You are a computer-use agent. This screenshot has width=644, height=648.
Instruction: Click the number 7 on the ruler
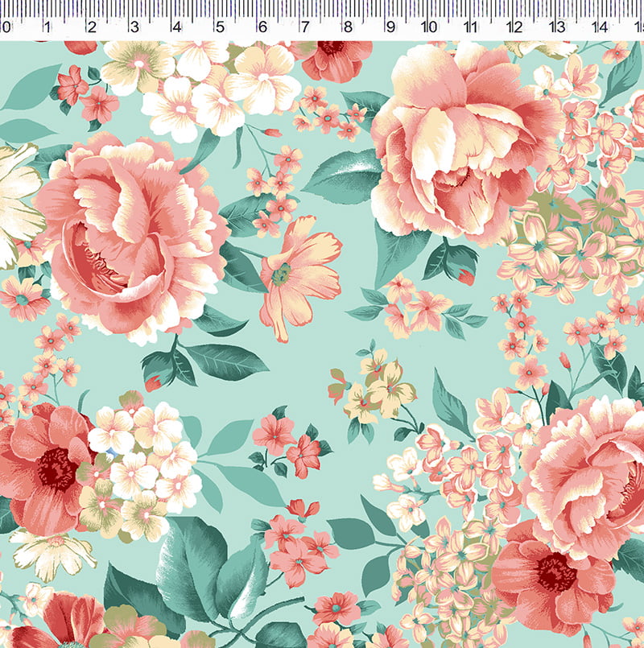[305, 27]
